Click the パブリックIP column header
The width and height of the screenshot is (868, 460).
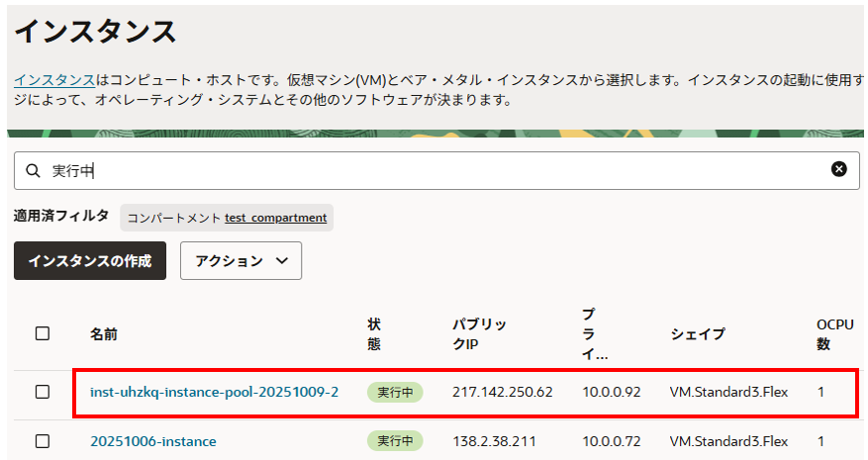click(480, 334)
